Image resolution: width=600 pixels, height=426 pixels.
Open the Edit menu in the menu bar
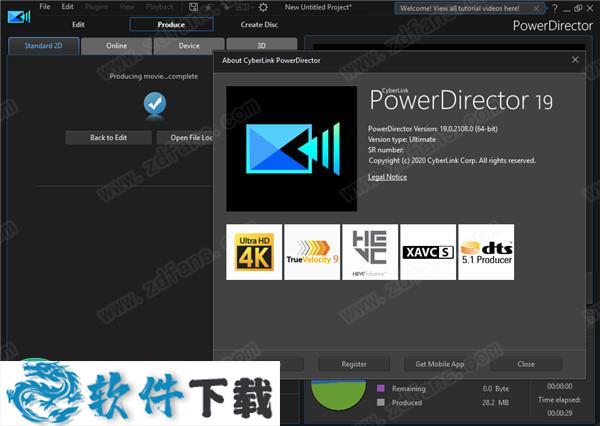pos(67,7)
